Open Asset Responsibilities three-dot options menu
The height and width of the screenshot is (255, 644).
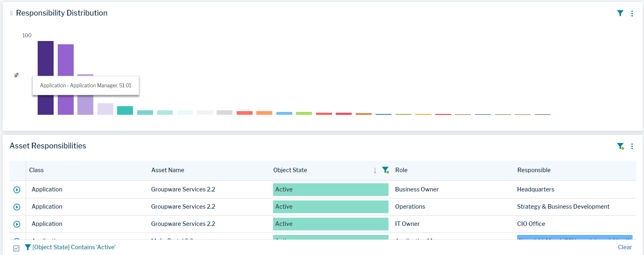point(632,146)
